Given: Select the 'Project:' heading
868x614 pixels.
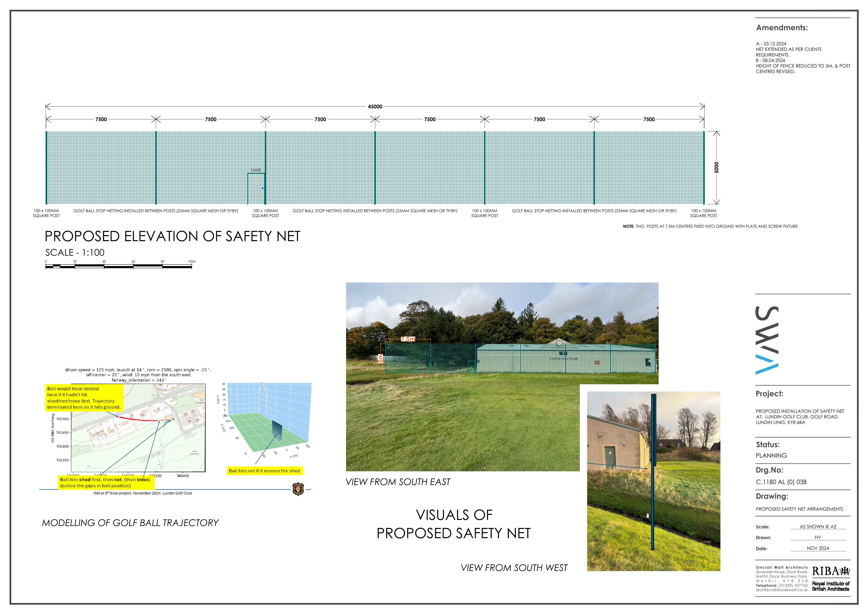Looking at the screenshot, I should tap(770, 394).
